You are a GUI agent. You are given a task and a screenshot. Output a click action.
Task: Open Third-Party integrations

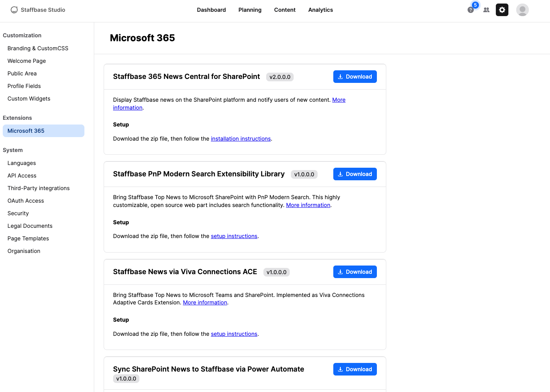pyautogui.click(x=44, y=188)
